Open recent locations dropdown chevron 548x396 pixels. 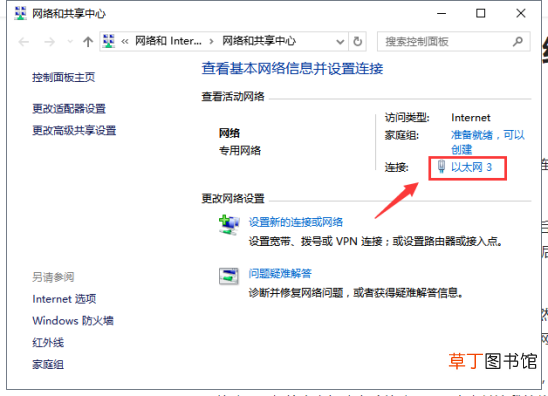tap(70, 42)
